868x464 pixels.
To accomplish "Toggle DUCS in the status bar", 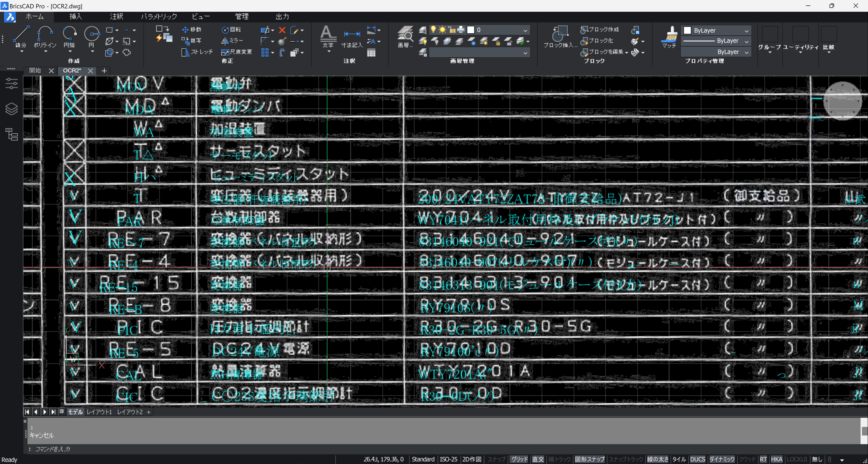I will [x=698, y=459].
